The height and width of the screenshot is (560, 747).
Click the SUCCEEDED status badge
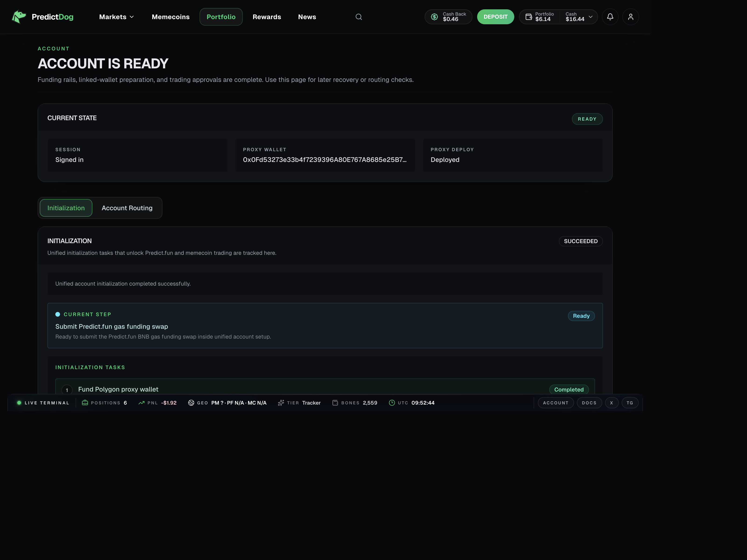coord(581,241)
